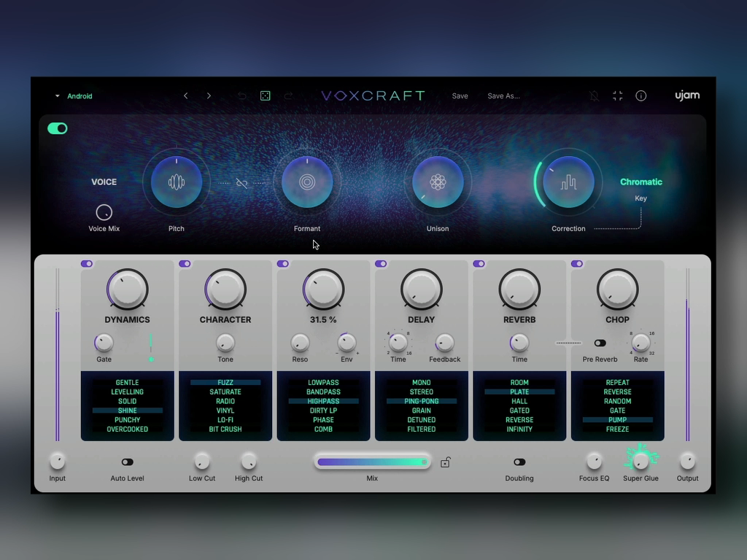Click Save As... button
This screenshot has width=747, height=560.
pyautogui.click(x=503, y=96)
